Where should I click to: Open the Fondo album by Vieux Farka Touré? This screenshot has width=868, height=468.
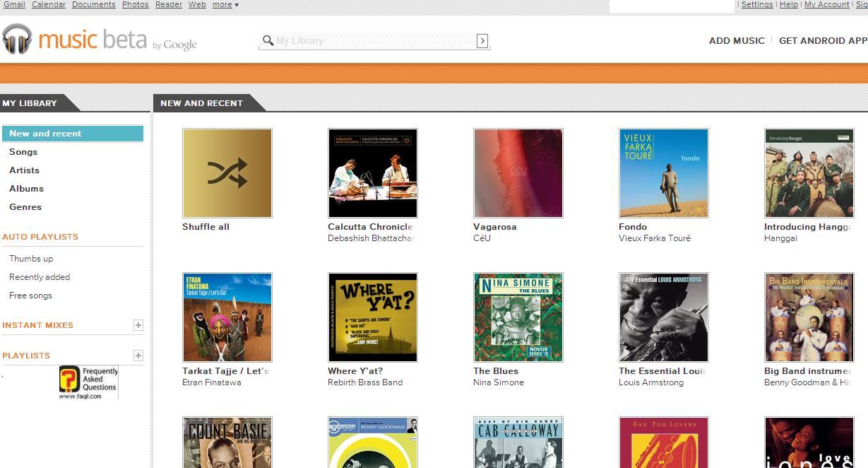pyautogui.click(x=663, y=173)
